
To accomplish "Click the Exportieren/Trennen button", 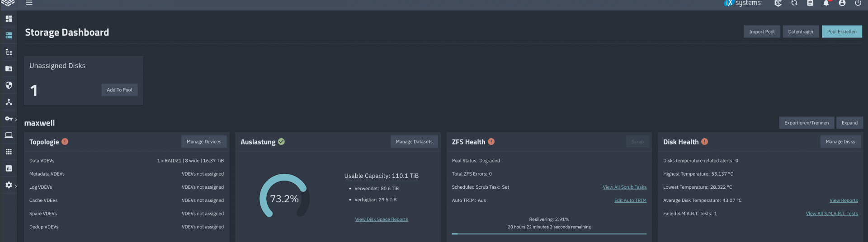I will tap(807, 123).
